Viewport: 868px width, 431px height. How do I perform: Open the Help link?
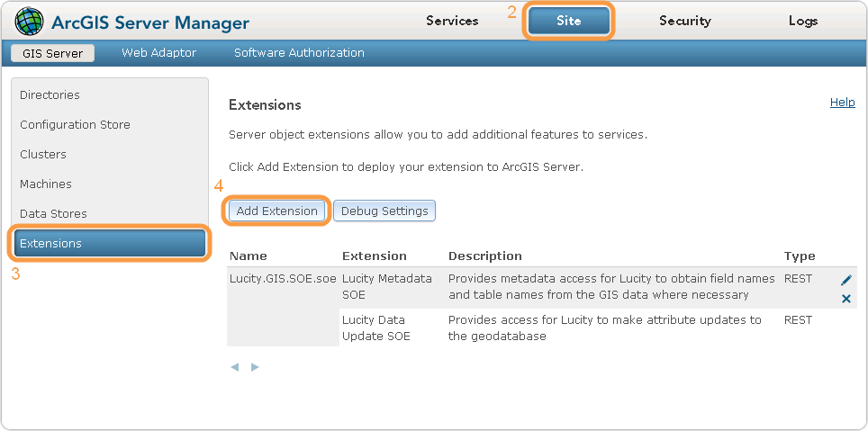(x=842, y=103)
